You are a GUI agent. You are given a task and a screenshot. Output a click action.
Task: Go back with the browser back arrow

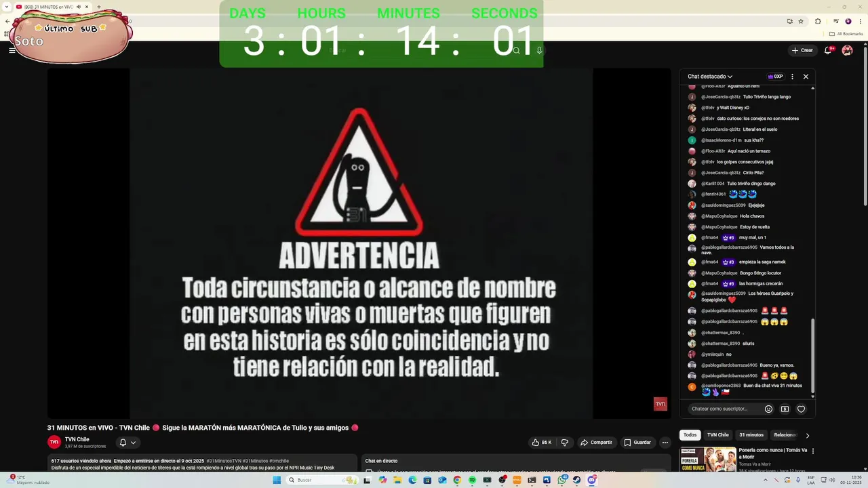[x=7, y=21]
